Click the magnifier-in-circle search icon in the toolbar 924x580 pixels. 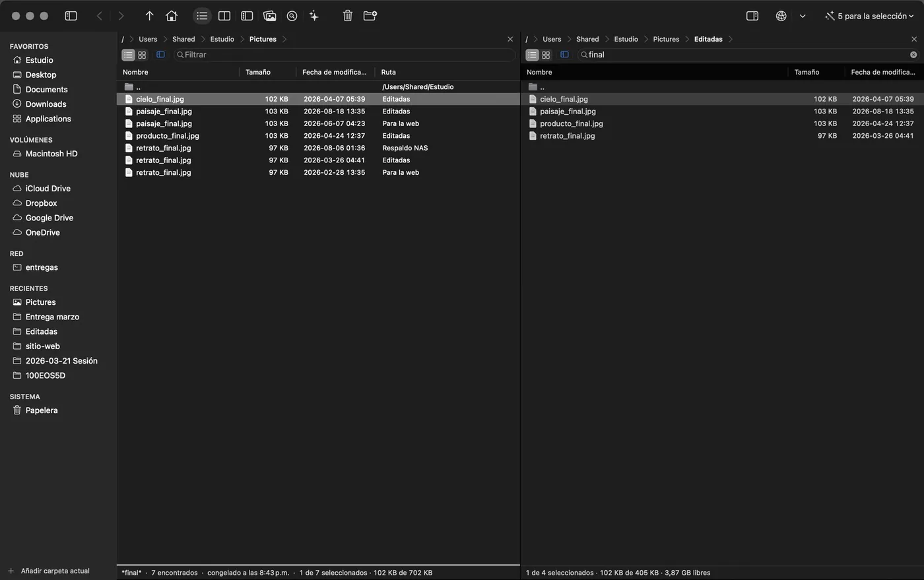click(292, 16)
